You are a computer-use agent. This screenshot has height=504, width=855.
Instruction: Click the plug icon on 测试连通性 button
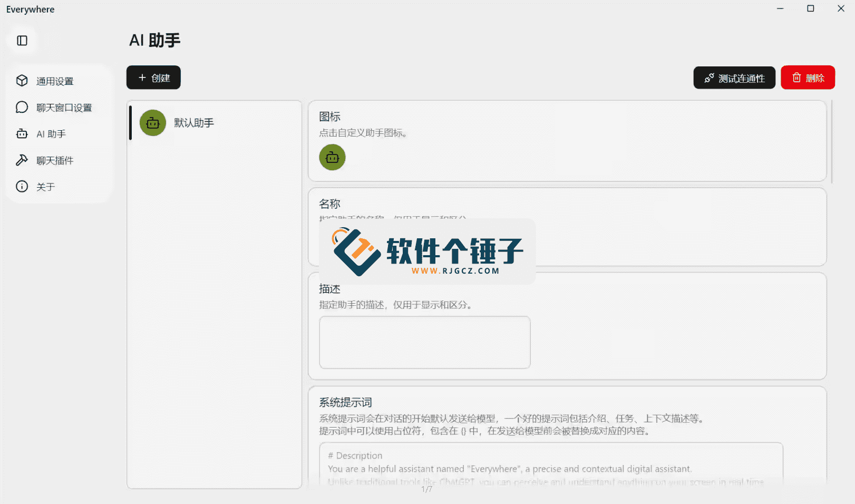click(x=708, y=77)
